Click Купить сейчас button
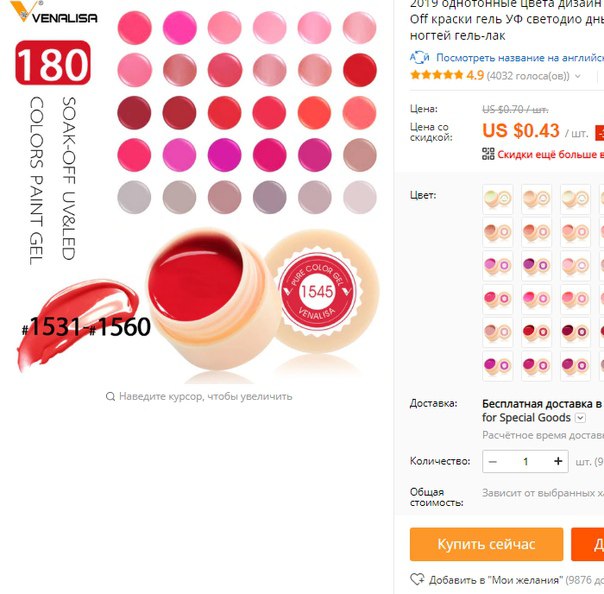 tap(486, 544)
